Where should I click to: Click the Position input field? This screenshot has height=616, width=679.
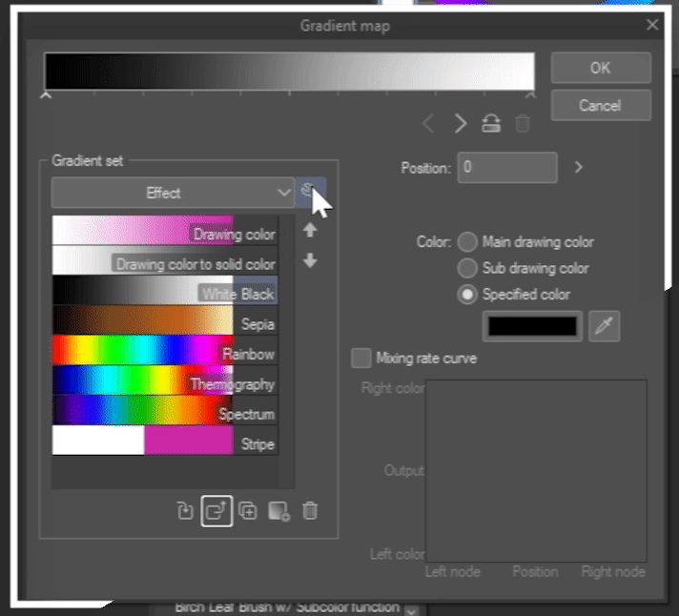coord(507,167)
